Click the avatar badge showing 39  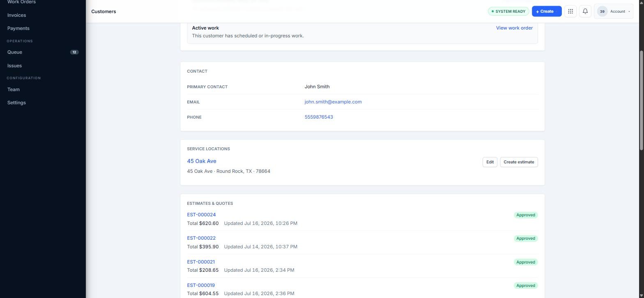602,11
